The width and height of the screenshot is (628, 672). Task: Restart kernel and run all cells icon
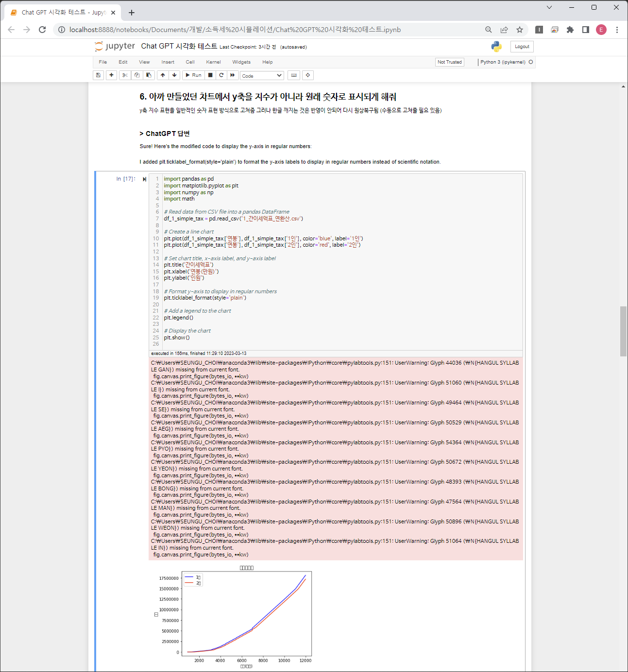coord(233,75)
